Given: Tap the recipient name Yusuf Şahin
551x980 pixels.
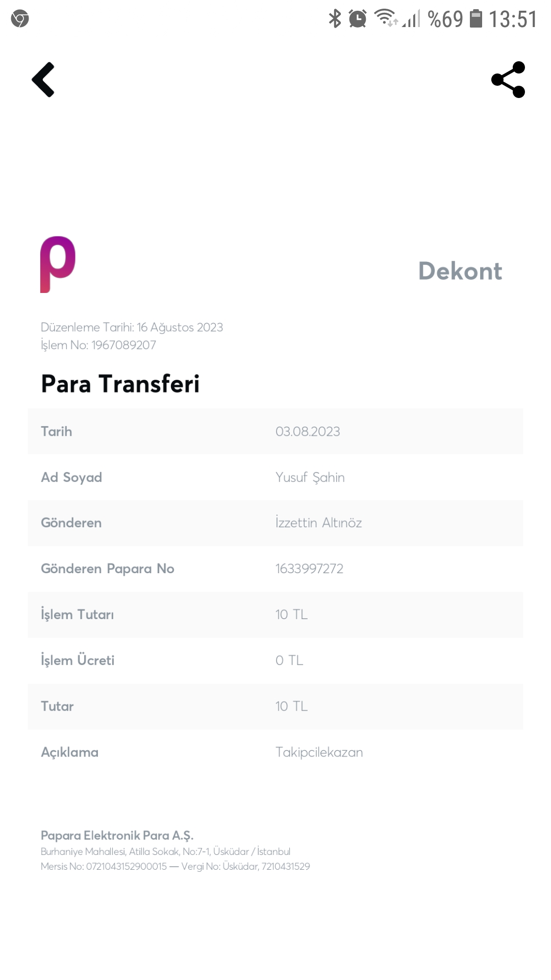Looking at the screenshot, I should point(310,477).
